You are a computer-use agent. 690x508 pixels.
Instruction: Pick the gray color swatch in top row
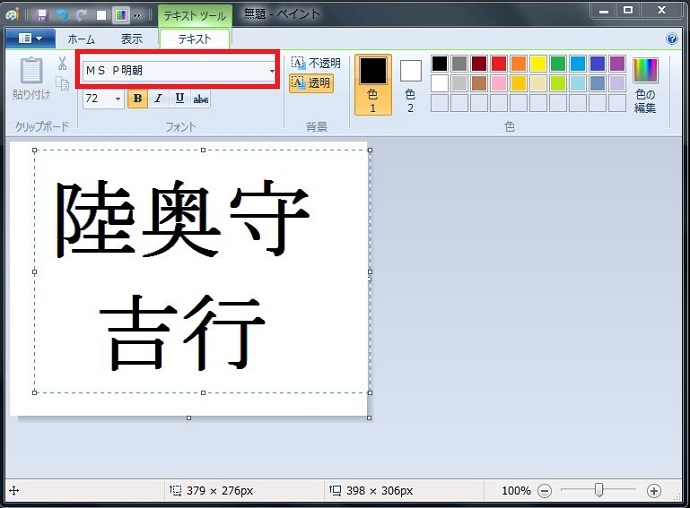[459, 64]
